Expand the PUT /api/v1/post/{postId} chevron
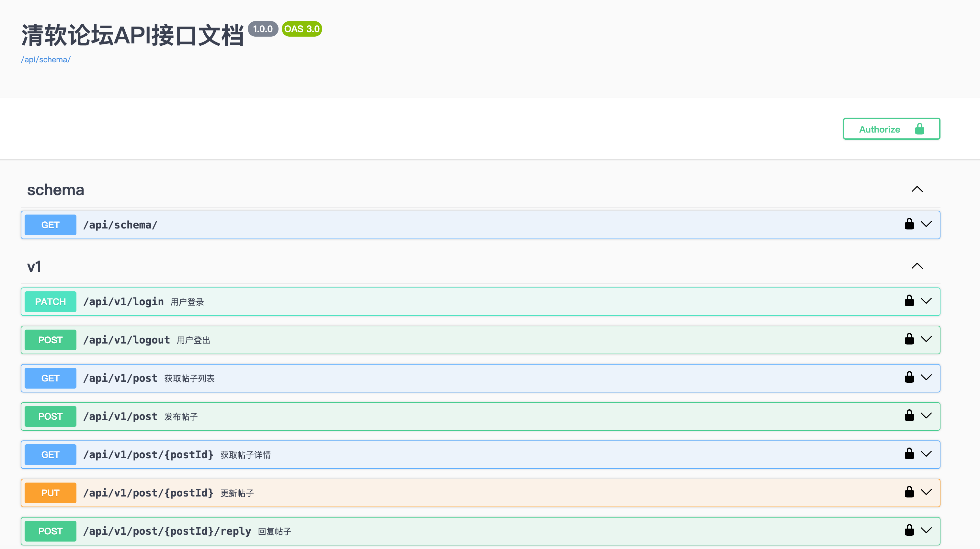 tap(926, 492)
